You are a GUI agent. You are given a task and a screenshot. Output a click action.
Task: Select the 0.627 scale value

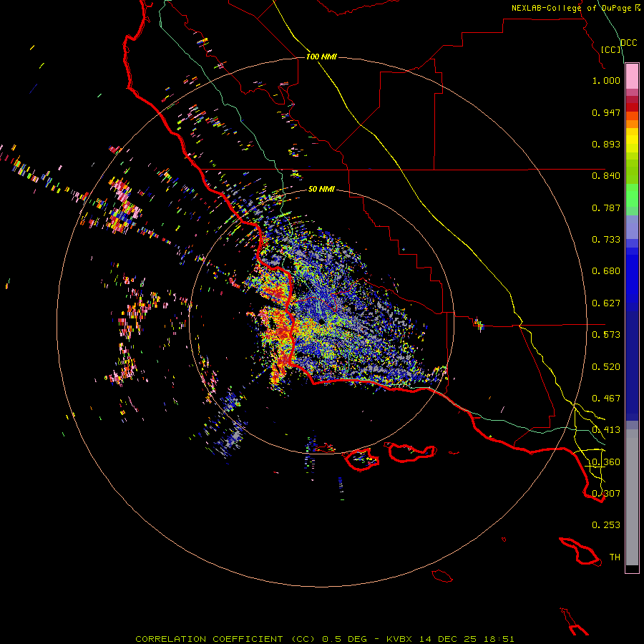click(606, 303)
